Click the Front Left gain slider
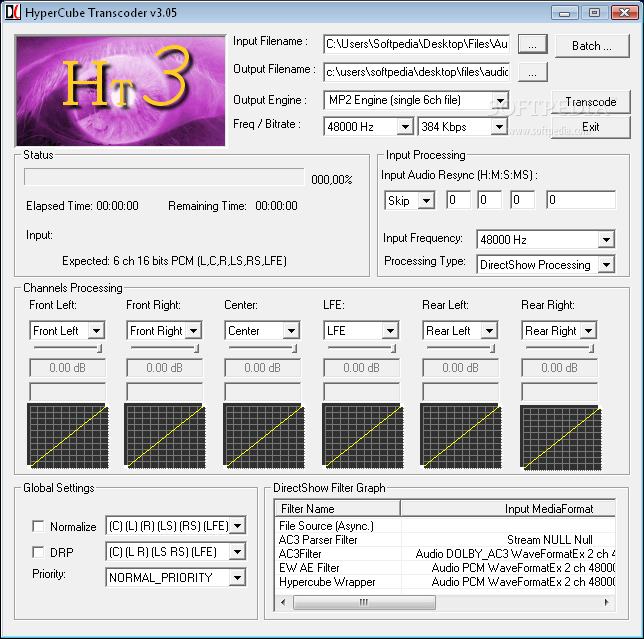The height and width of the screenshot is (639, 644). point(68,348)
